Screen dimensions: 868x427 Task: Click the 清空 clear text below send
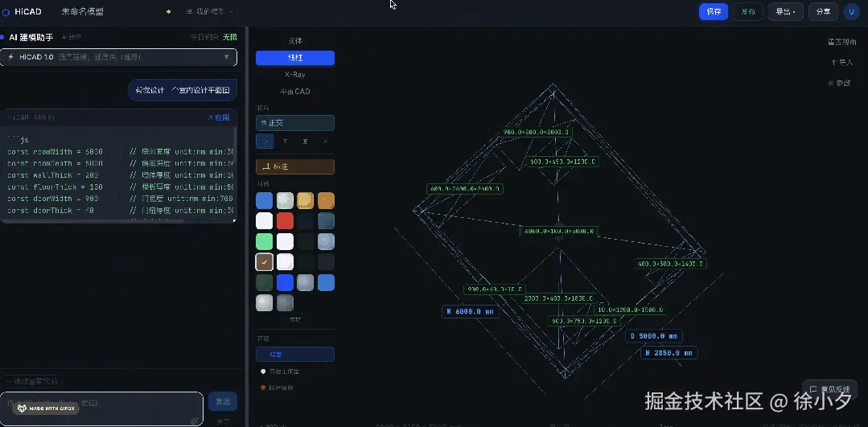click(x=223, y=421)
